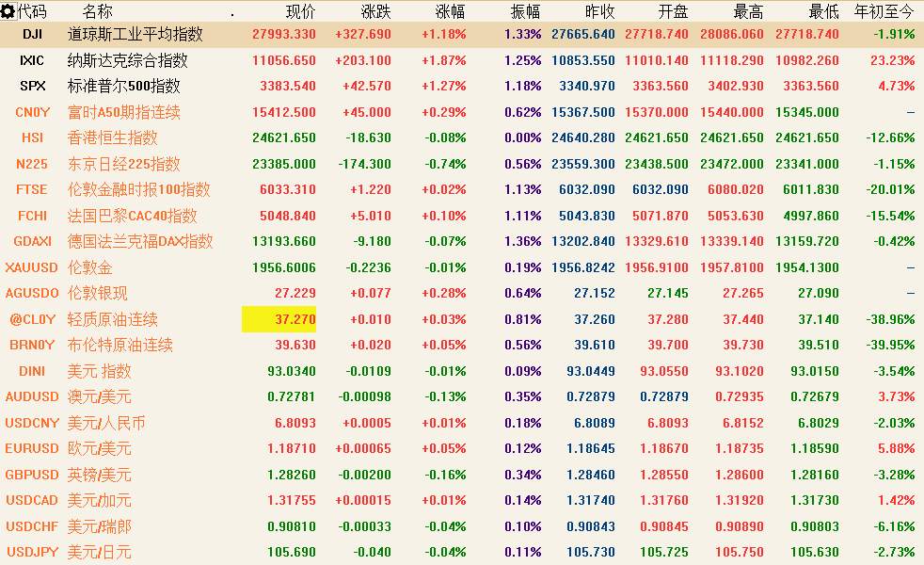Select the GDAXI code
The width and height of the screenshot is (924, 565).
coord(32,241)
